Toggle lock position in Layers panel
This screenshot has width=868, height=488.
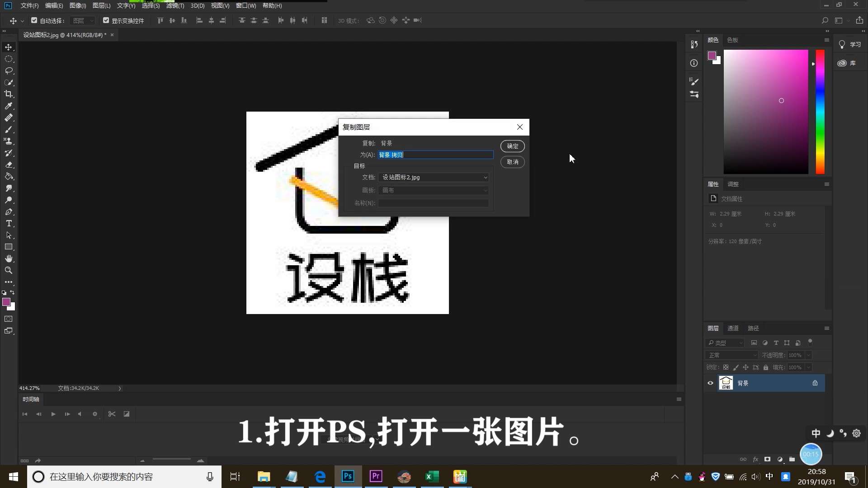(x=745, y=367)
